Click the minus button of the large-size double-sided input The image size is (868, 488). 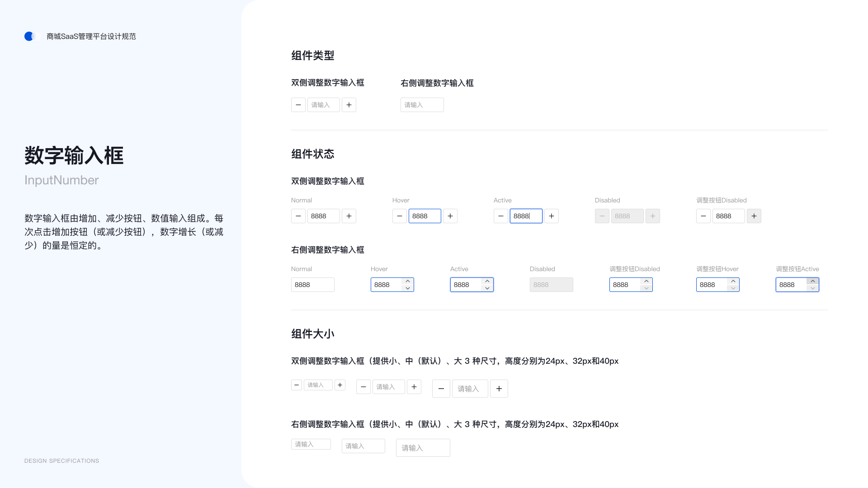[441, 389]
